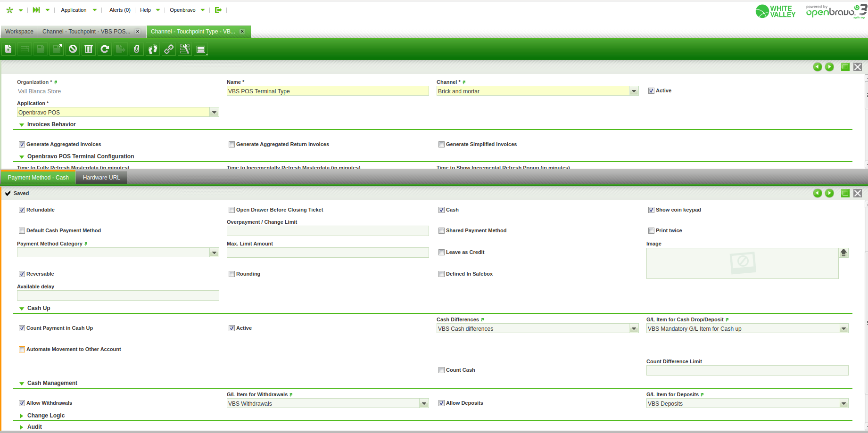Click the New Record document icon

[x=8, y=49]
